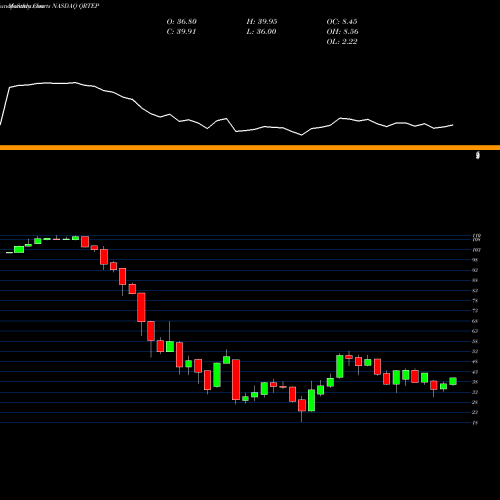Click the 'OH: 8.56' value
Image resolution: width=500 pixels, height=500 pixels.
tap(342, 31)
